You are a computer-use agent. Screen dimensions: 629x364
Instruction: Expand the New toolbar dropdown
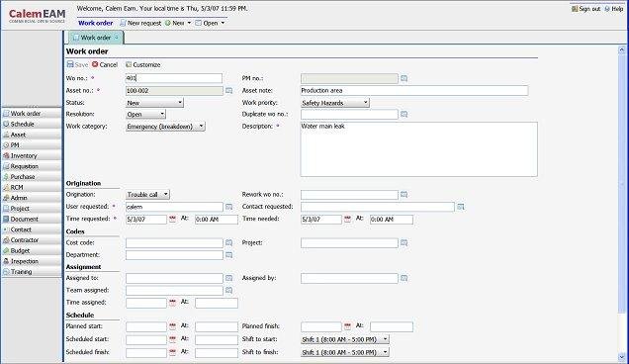click(189, 23)
